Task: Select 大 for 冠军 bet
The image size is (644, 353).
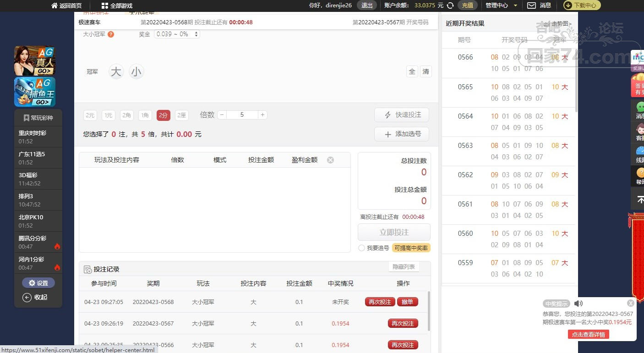Action: [116, 71]
